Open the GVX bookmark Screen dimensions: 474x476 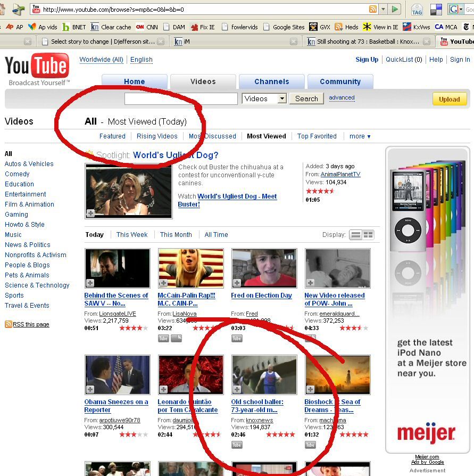pyautogui.click(x=320, y=27)
